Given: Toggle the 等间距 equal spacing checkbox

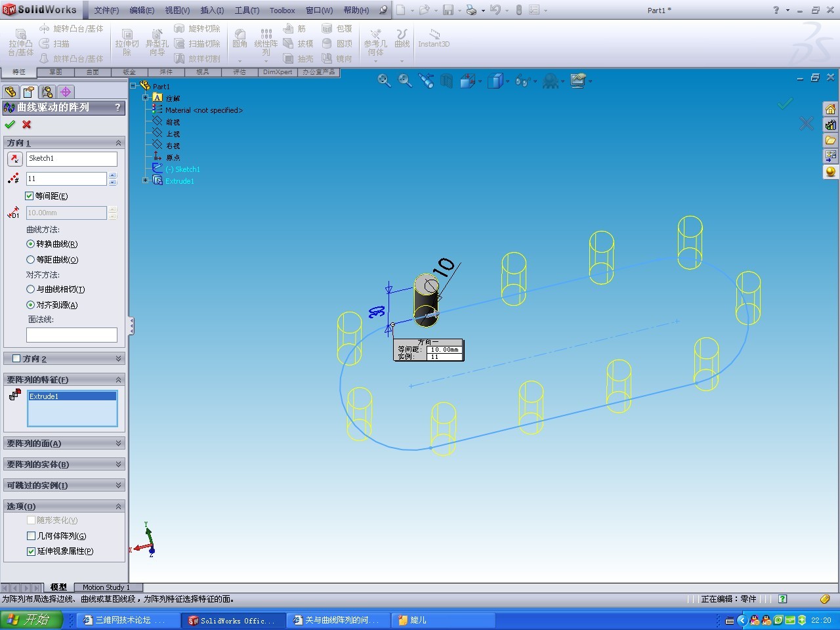Looking at the screenshot, I should point(29,196).
